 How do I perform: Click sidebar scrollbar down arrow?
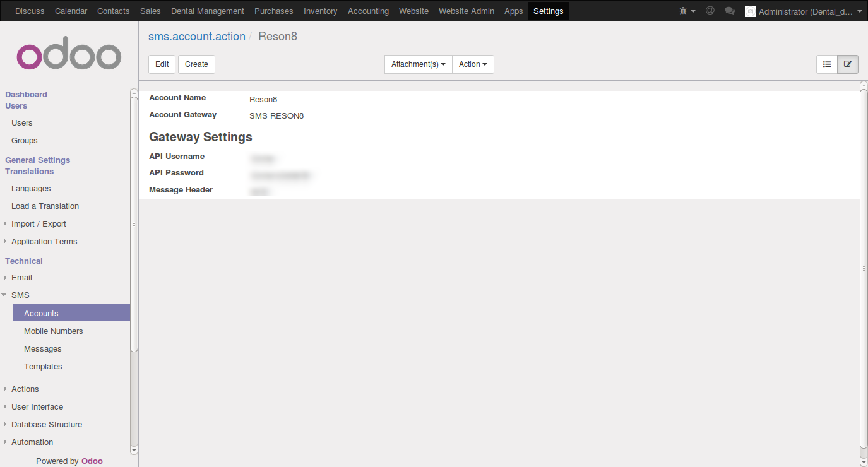coord(134,451)
